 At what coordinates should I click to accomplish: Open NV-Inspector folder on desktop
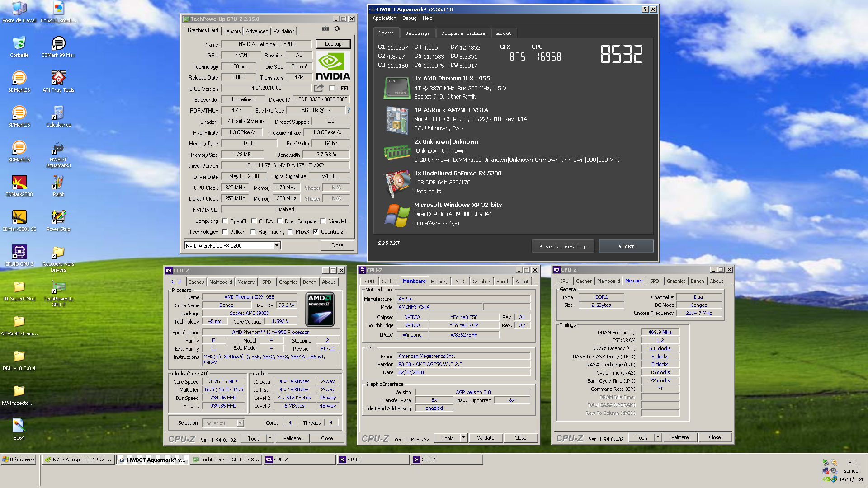(x=19, y=395)
